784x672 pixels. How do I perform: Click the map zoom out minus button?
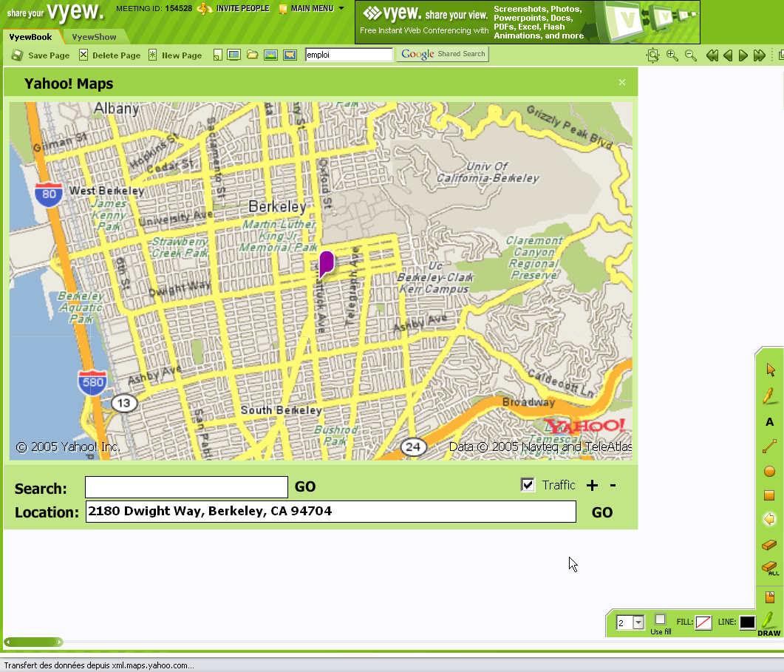613,486
